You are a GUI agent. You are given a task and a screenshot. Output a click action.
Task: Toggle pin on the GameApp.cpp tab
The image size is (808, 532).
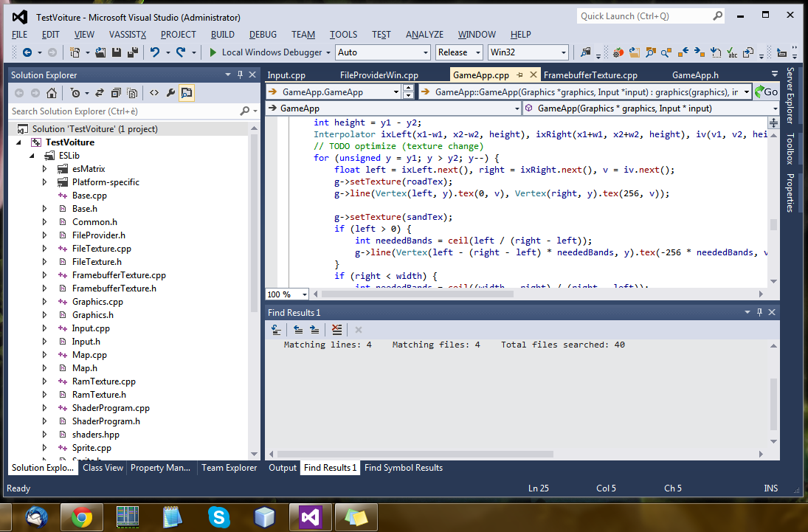(519, 75)
